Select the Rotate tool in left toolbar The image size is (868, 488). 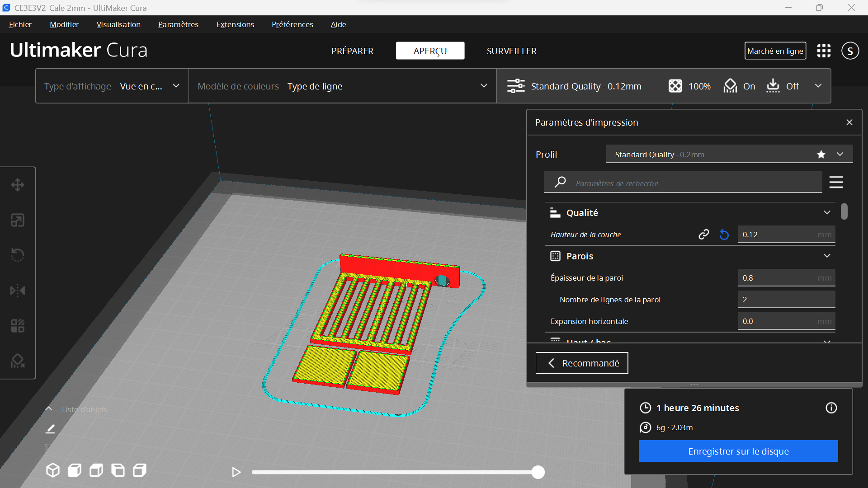18,255
